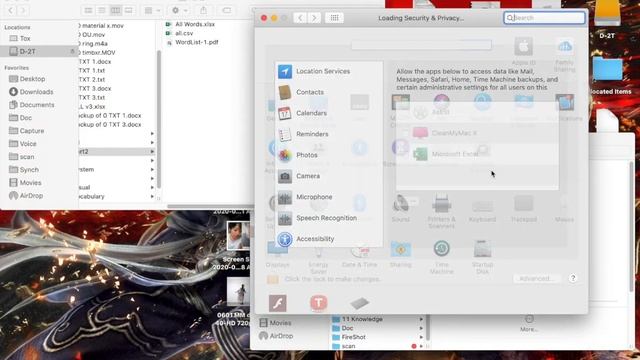Select the Microsoft Excel row
This screenshot has width=640, height=360.
[x=477, y=154]
